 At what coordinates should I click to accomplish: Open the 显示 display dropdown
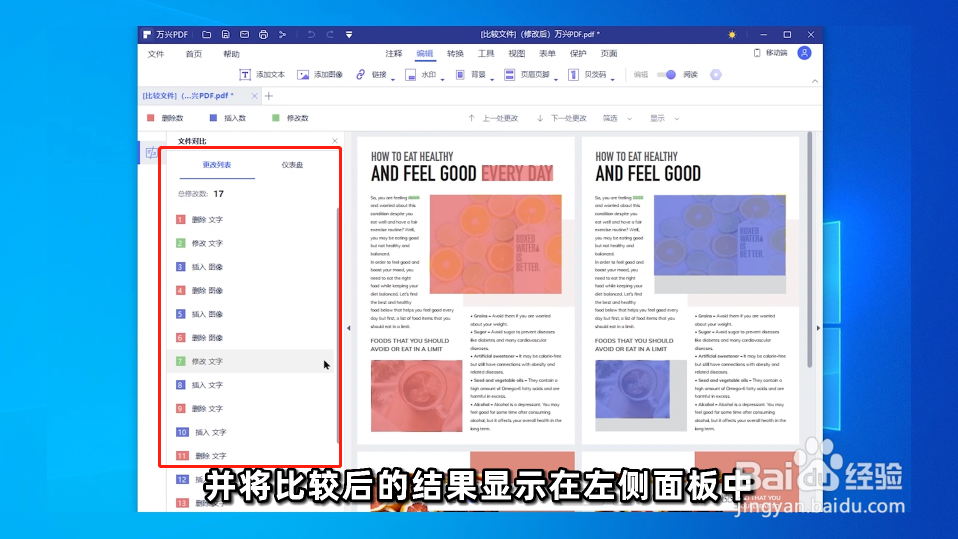pos(664,119)
